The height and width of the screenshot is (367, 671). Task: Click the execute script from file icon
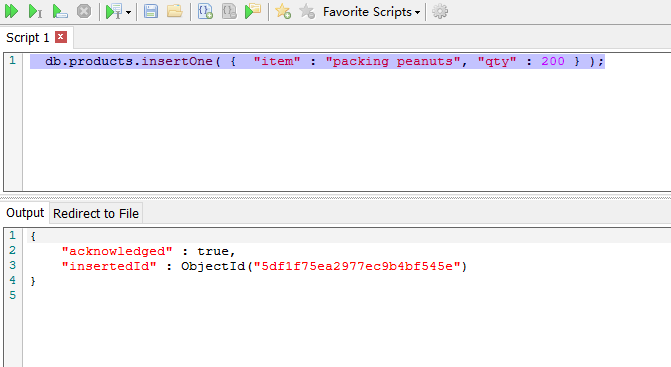click(114, 12)
